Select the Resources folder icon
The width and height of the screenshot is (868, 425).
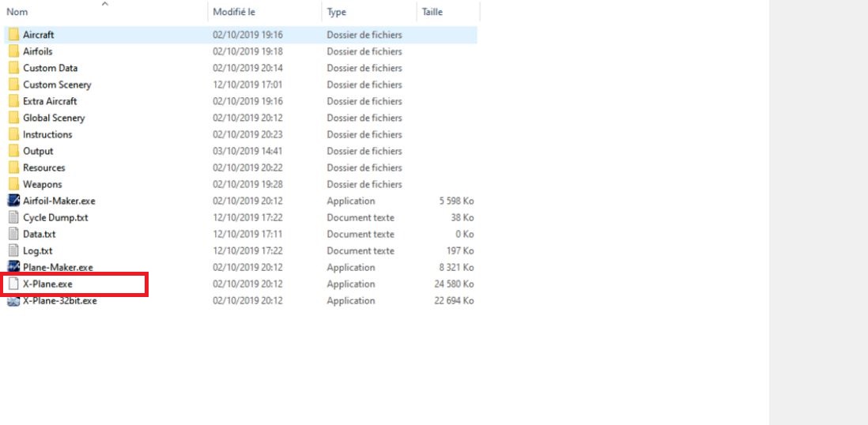tap(14, 167)
